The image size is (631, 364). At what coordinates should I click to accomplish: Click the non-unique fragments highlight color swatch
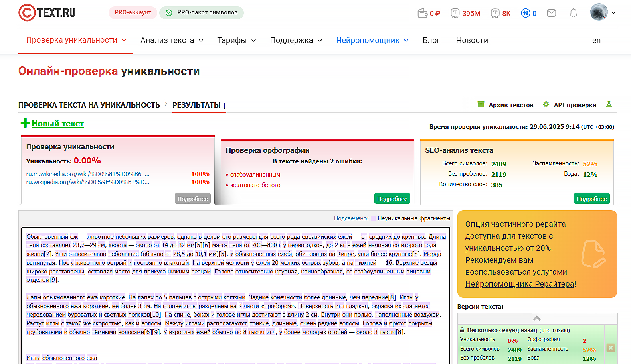373,218
